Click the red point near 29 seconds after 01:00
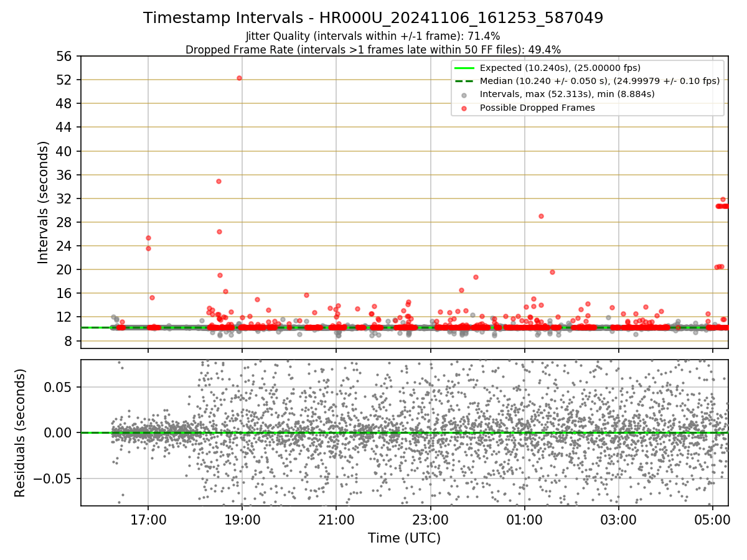The width and height of the screenshot is (747, 560). point(541,216)
